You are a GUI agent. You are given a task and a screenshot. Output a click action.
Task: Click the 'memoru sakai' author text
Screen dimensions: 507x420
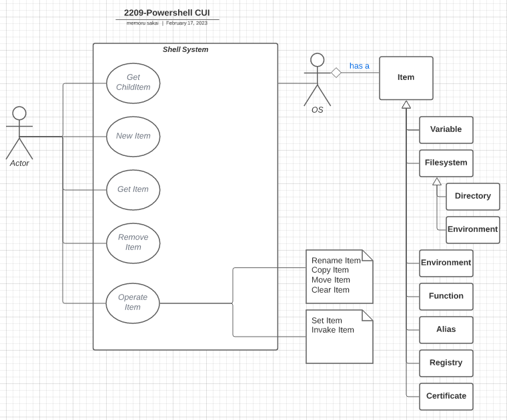pos(142,23)
